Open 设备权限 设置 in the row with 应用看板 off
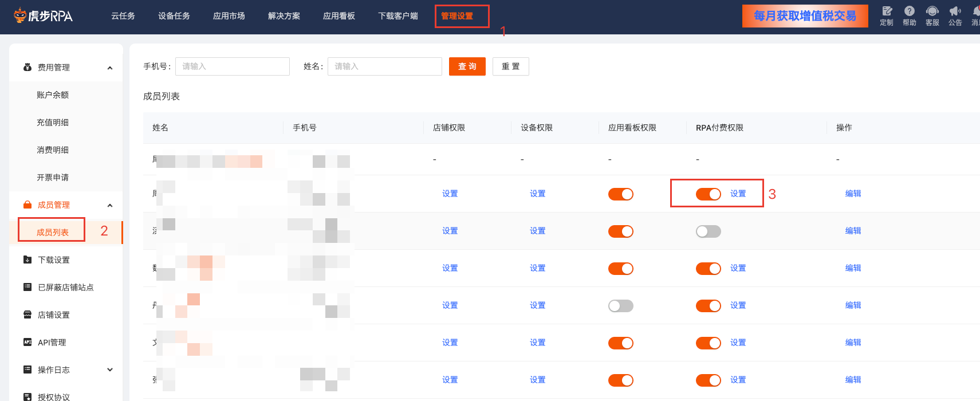Image resolution: width=980 pixels, height=401 pixels. pyautogui.click(x=538, y=305)
